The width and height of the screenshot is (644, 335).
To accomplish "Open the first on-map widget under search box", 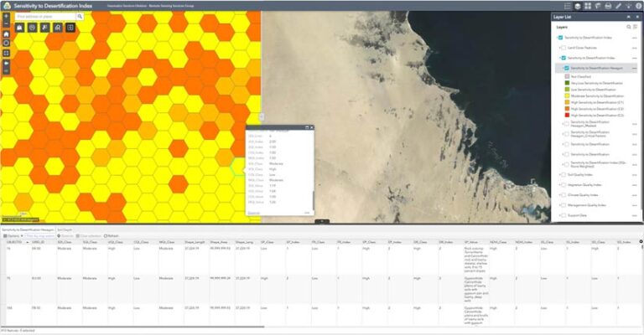I will pos(20,28).
